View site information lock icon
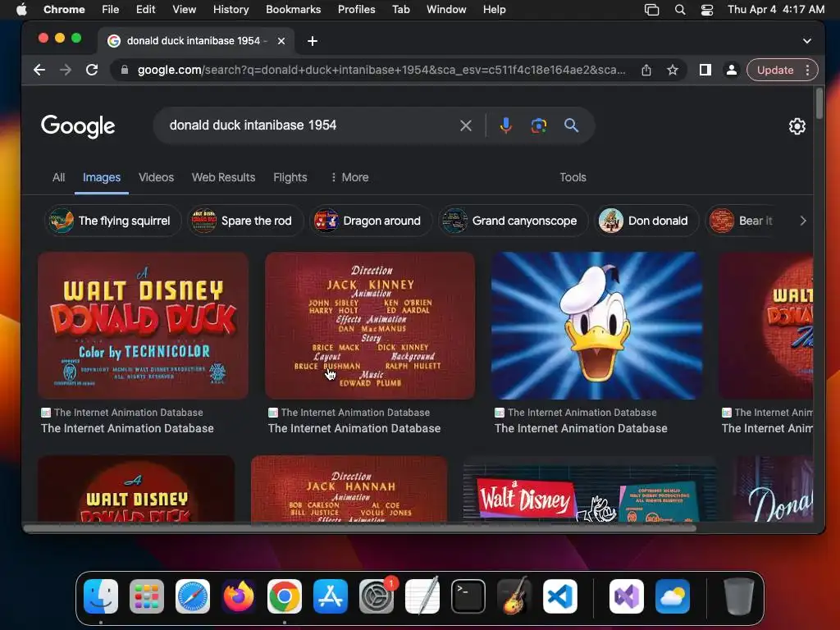This screenshot has width=840, height=630. point(125,71)
